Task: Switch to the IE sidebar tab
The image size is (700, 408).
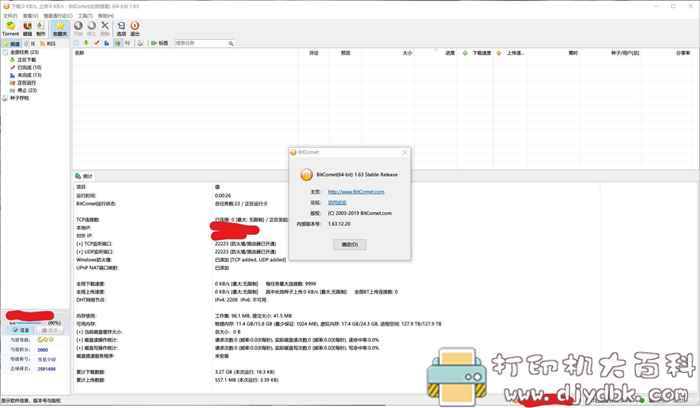Action: (30, 44)
